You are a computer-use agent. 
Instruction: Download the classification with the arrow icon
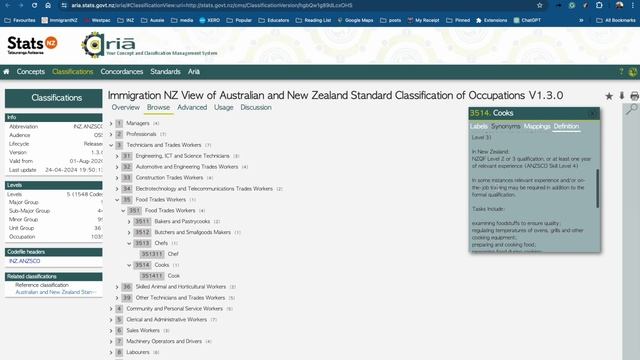point(622,96)
